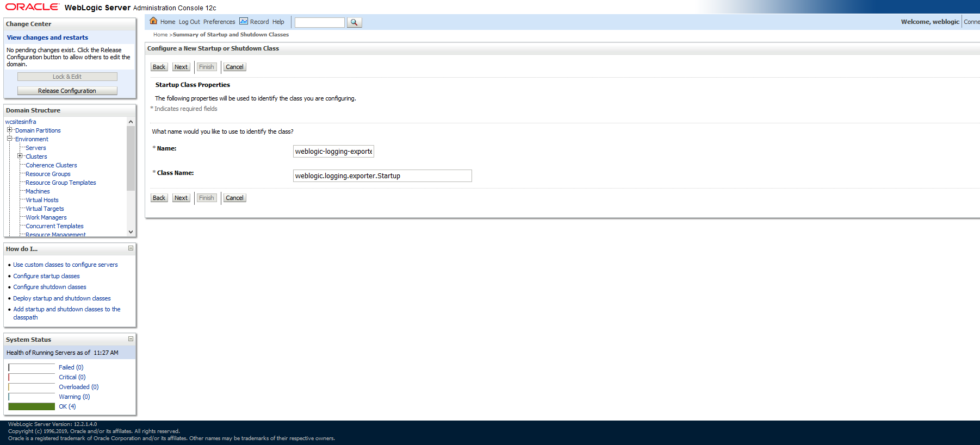Click OK (4) server status link
Viewport: 980px width, 445px height.
67,406
